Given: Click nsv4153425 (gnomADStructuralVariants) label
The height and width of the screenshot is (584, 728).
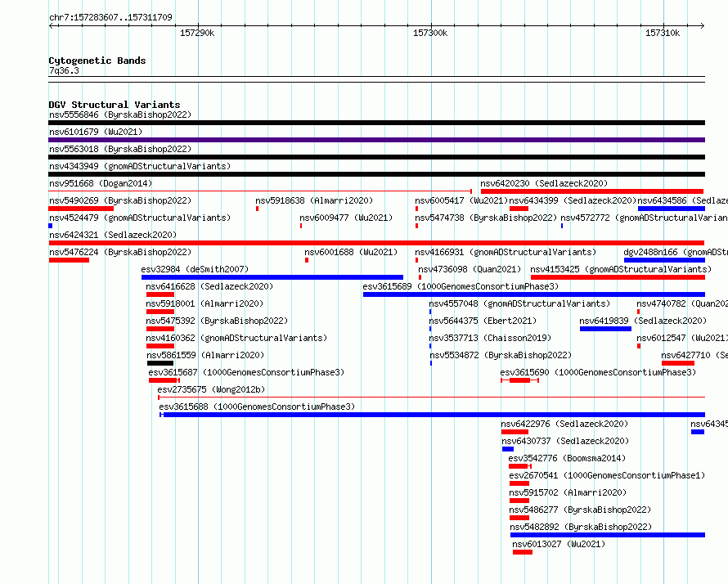Looking at the screenshot, I should (x=621, y=269).
